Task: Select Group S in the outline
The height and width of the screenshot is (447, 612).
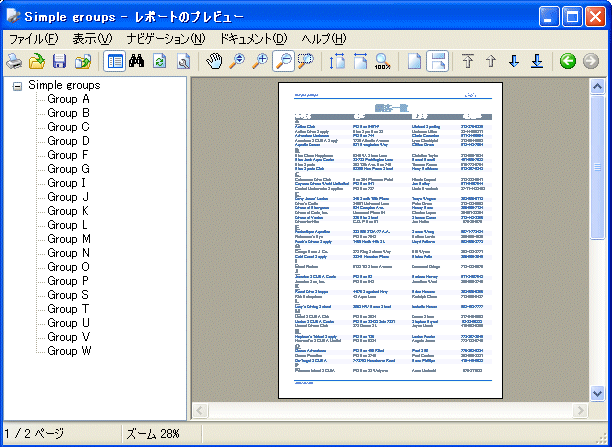Action: (x=68, y=295)
